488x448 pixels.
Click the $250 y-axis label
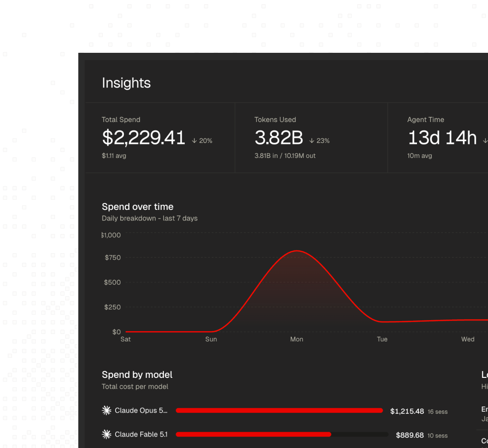[x=112, y=307]
